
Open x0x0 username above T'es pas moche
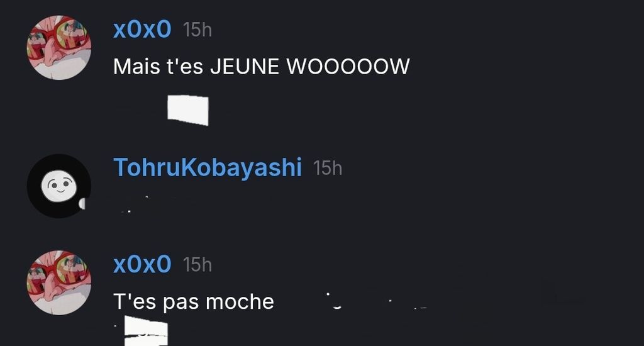(142, 264)
